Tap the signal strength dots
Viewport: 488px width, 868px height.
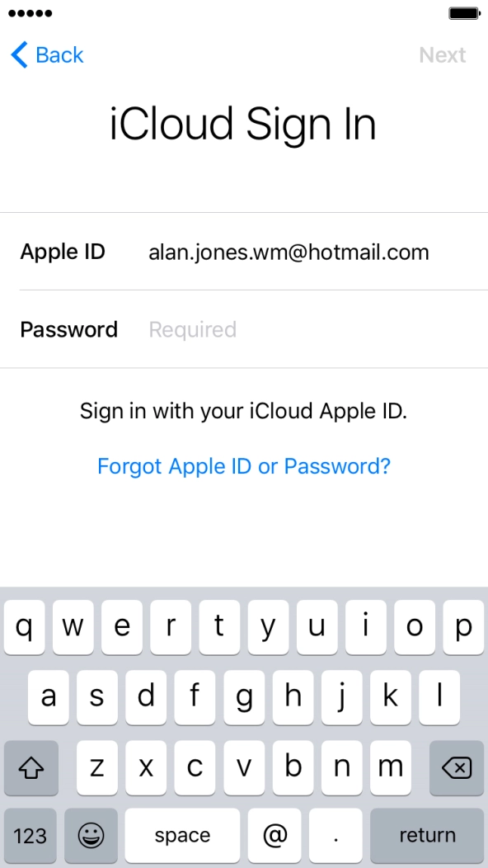coord(30,13)
